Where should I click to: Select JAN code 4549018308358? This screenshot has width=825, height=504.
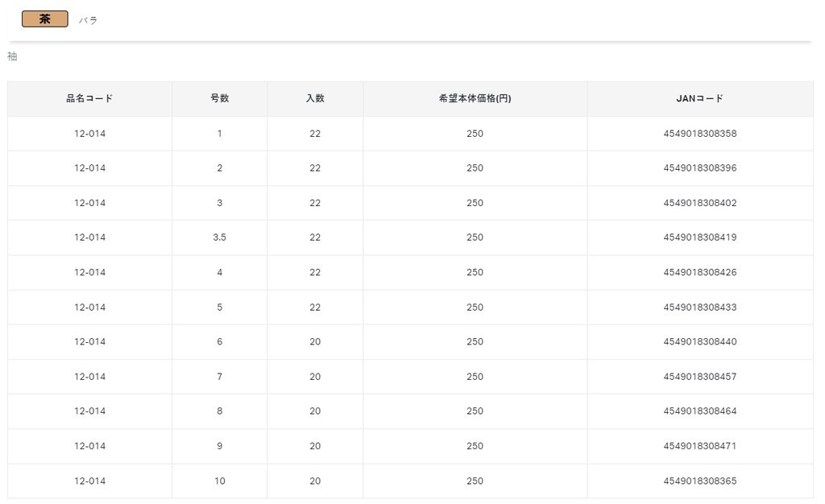click(x=699, y=134)
